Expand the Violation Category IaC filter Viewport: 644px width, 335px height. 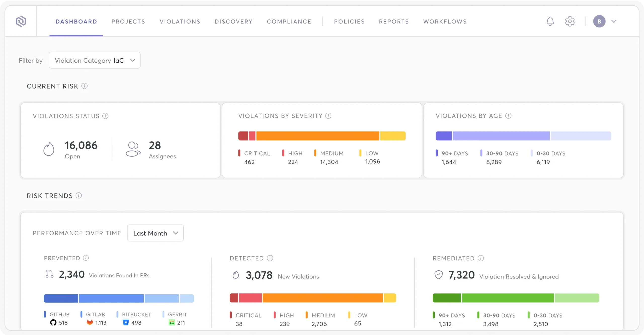(95, 60)
